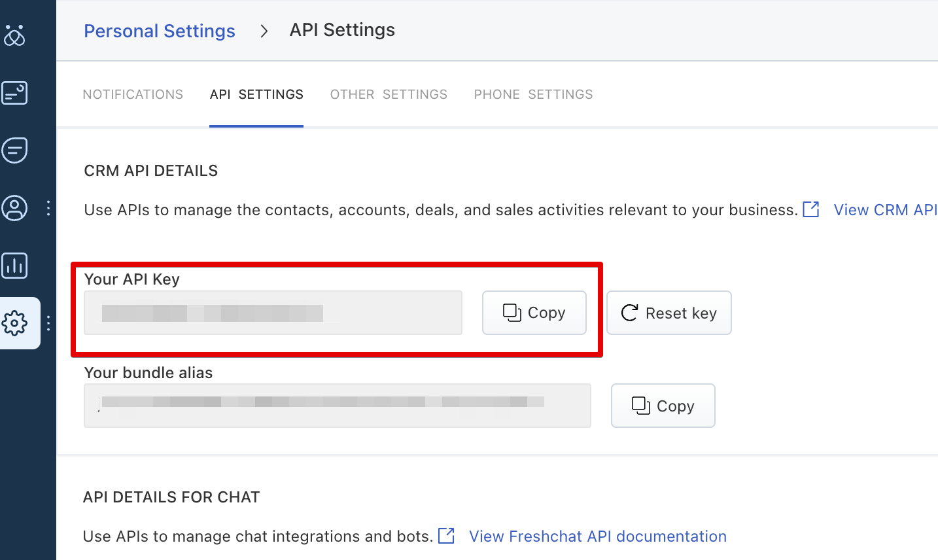Go back to Personal Settings breadcrumb link
This screenshot has width=938, height=560.
coord(160,31)
